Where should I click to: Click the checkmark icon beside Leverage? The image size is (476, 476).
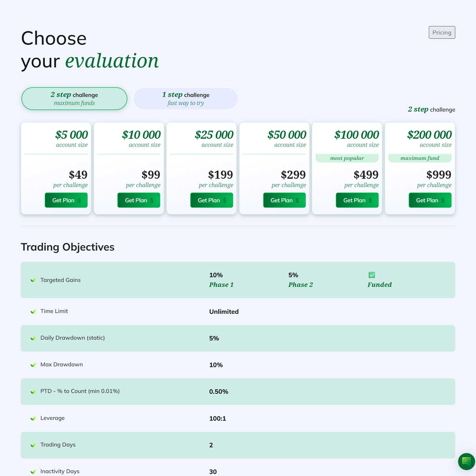[x=33, y=418]
